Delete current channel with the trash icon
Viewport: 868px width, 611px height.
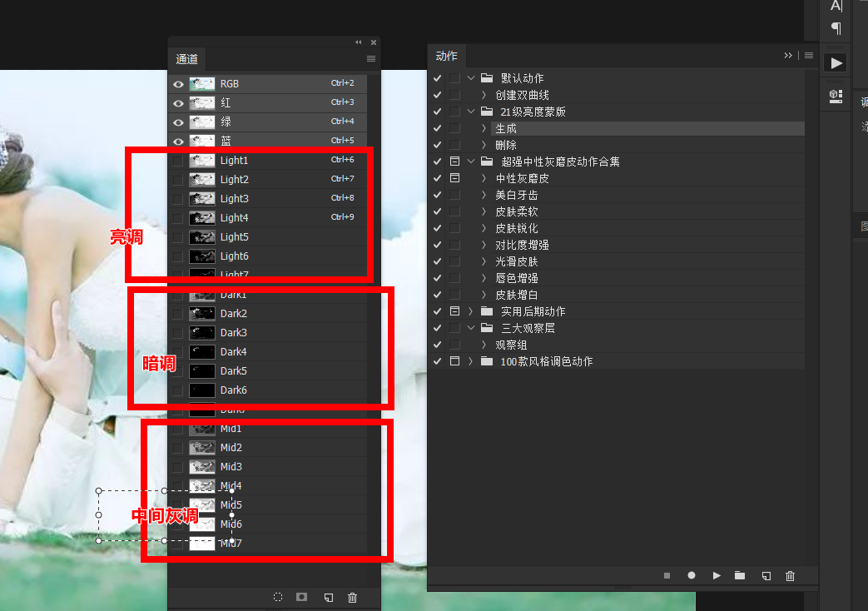tap(353, 597)
